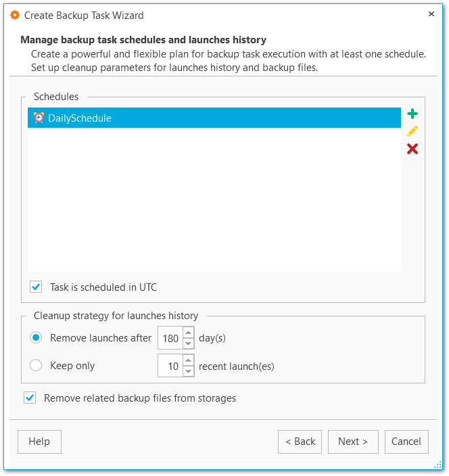Click the yellow pencil edit schedule icon
Screen dimensions: 449x476
click(412, 131)
